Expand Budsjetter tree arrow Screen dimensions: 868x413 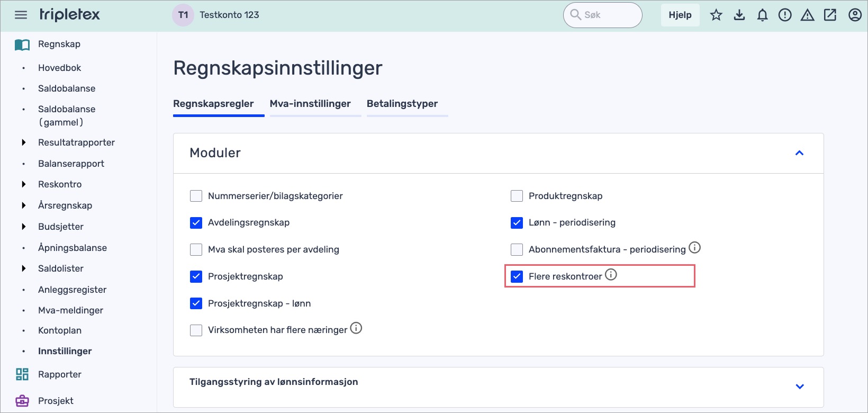23,227
